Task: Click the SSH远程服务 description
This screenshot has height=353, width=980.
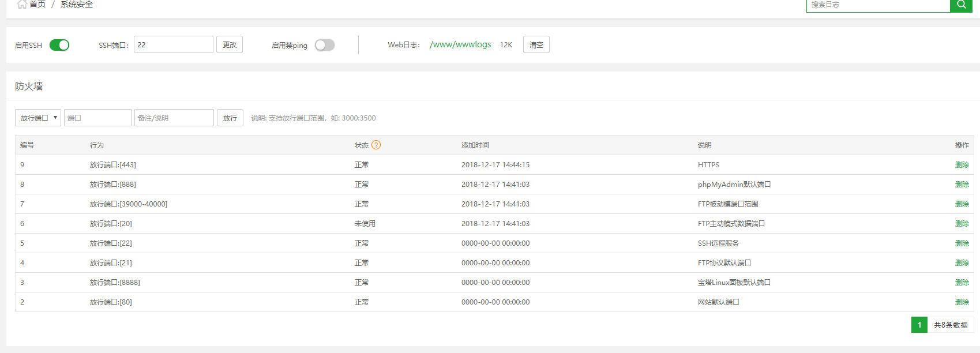Action: (719, 243)
